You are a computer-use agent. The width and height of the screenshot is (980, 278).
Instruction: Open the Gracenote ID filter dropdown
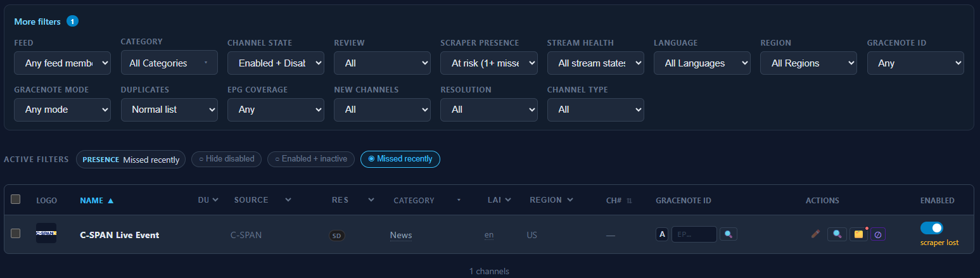pyautogui.click(x=915, y=63)
